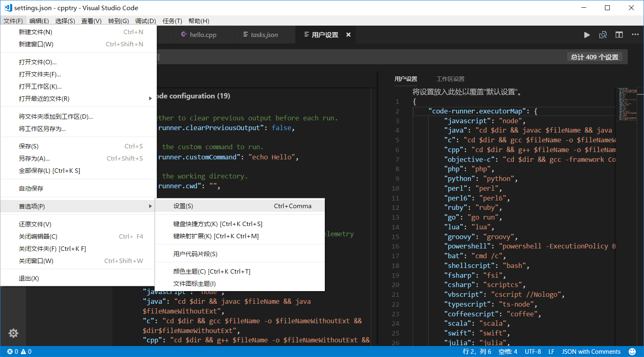Switch to 用户设置 settings scope

click(x=406, y=79)
